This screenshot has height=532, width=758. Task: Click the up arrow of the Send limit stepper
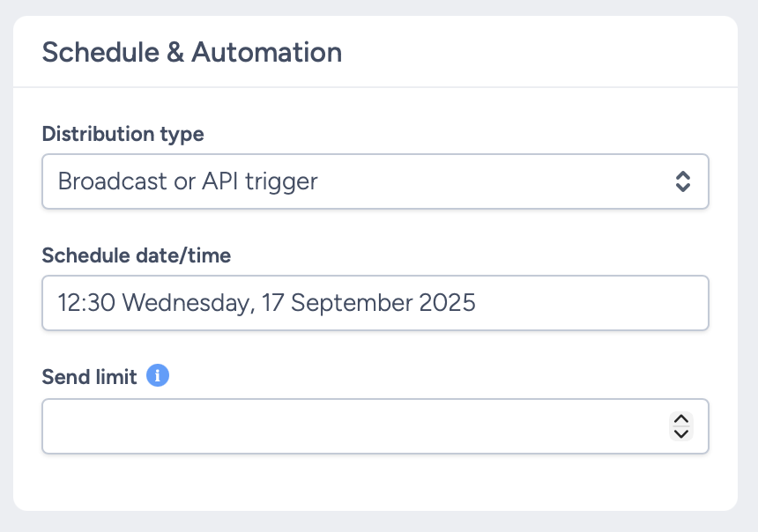point(681,420)
